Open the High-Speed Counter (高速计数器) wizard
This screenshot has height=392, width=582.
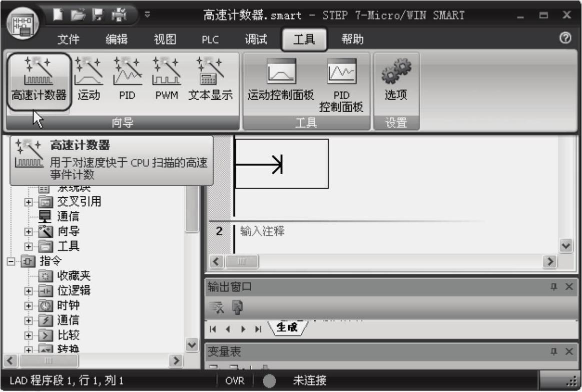pos(39,82)
